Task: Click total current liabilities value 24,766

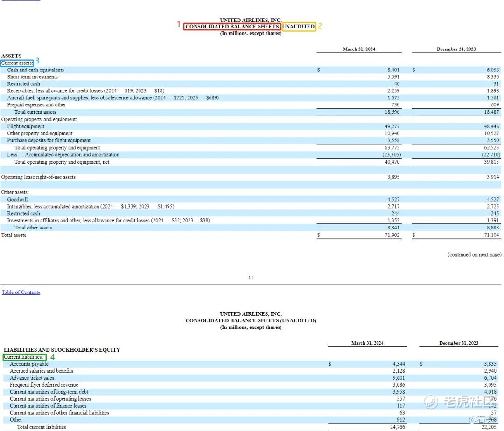Action: (x=398, y=427)
